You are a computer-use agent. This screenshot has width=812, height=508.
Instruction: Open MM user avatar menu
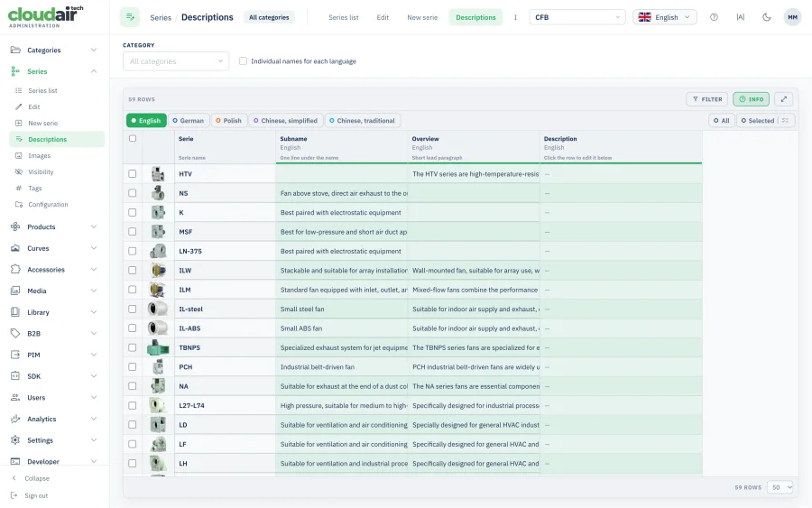792,17
